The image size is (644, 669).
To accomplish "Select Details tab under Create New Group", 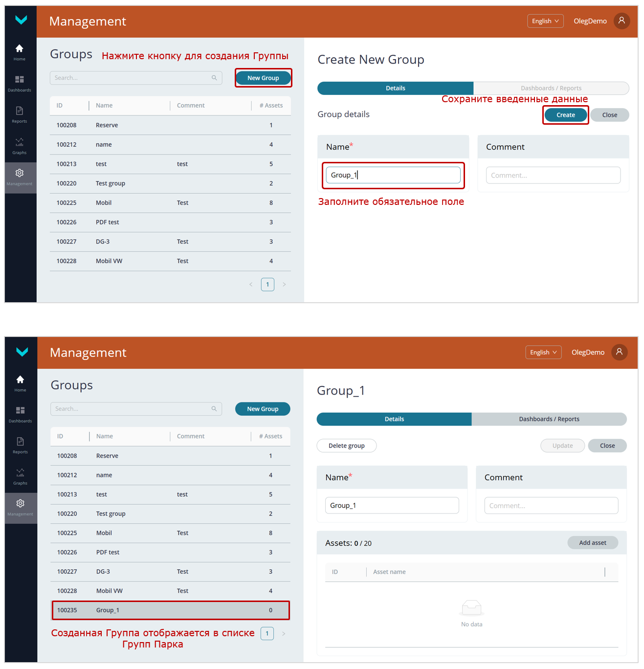I will pos(395,88).
